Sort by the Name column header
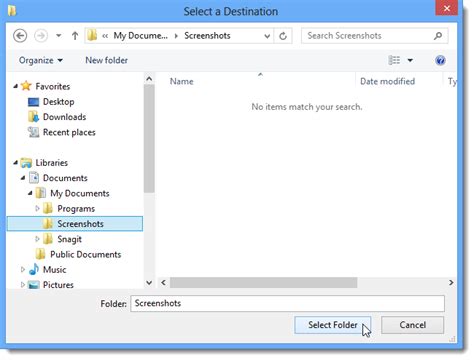This screenshot has height=360, width=474. point(181,81)
